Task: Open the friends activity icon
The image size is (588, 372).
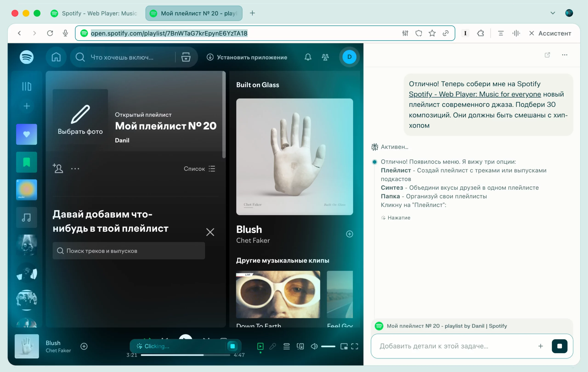Action: coord(325,57)
